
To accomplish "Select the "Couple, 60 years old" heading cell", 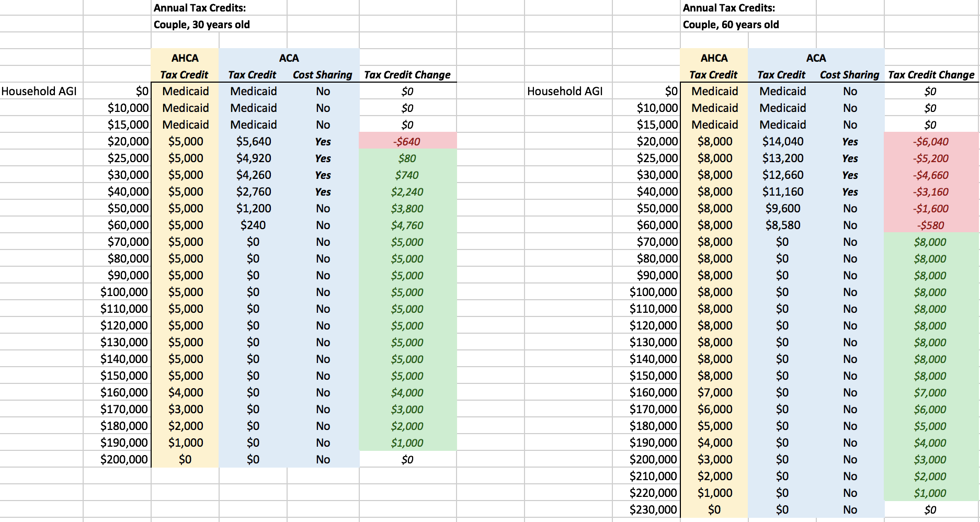I will coord(731,25).
